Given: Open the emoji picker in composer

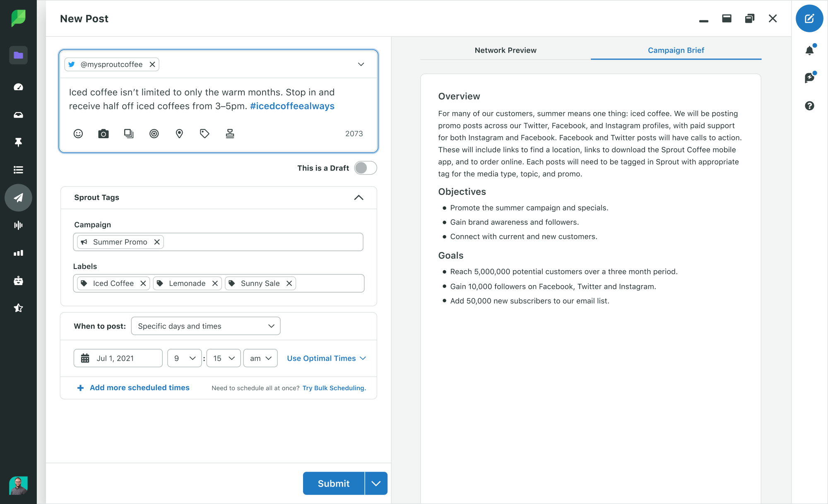Looking at the screenshot, I should pyautogui.click(x=78, y=134).
